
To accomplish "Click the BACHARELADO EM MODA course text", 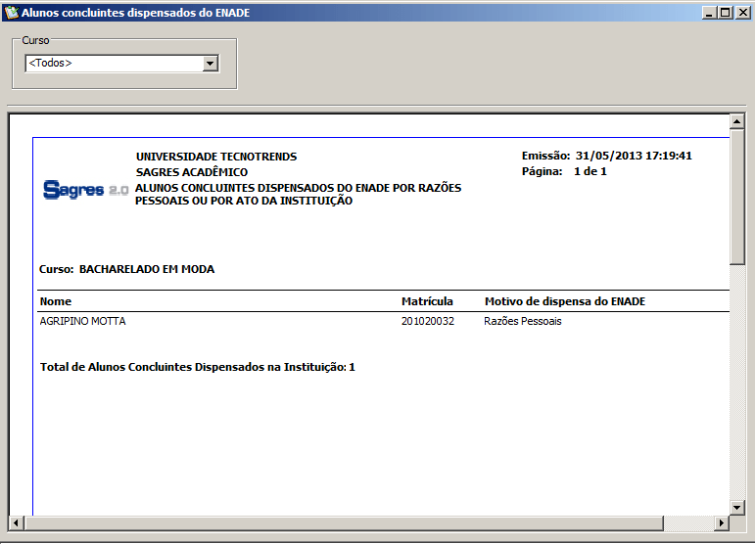I will 147,269.
